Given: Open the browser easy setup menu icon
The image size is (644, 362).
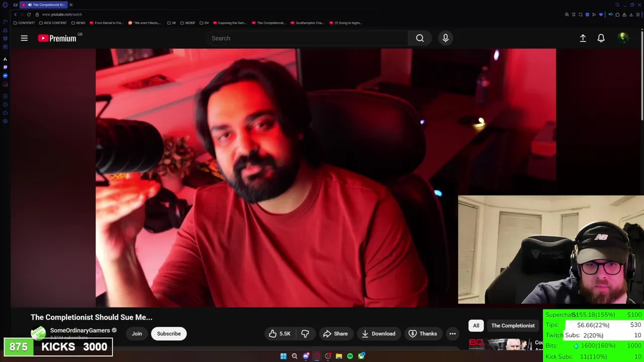Looking at the screenshot, I should pyautogui.click(x=638, y=15).
